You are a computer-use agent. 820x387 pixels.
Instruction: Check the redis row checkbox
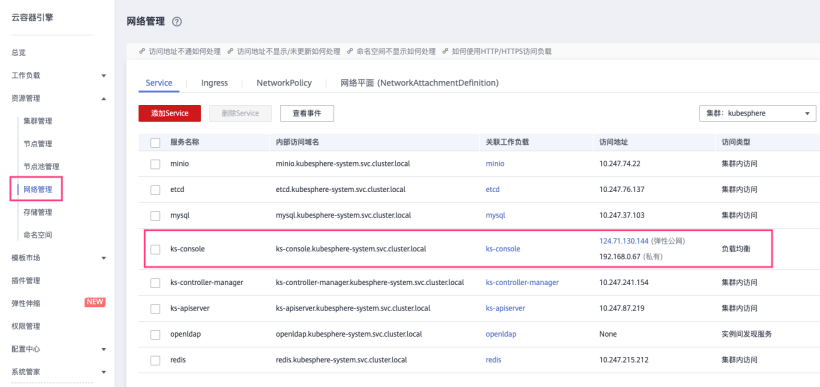coord(155,360)
